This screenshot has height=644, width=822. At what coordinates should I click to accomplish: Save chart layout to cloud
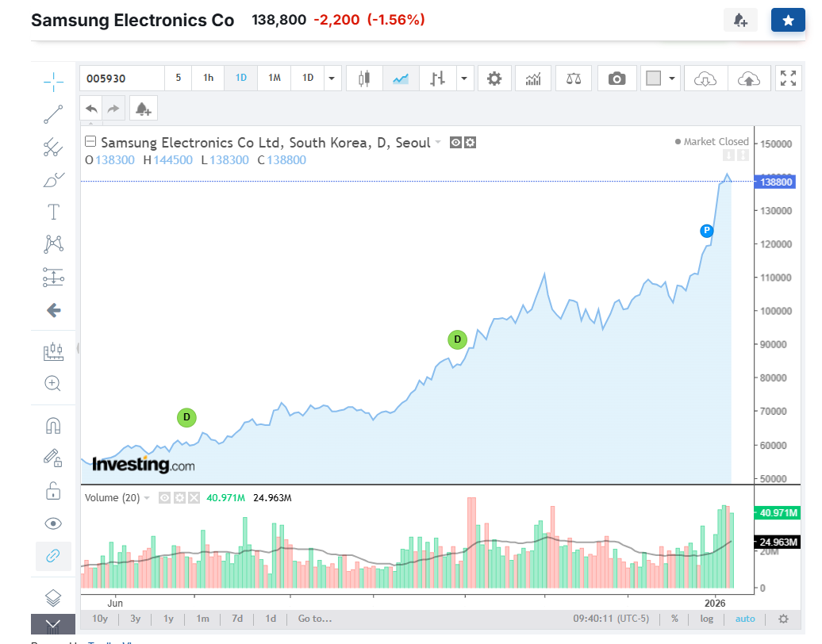[749, 79]
